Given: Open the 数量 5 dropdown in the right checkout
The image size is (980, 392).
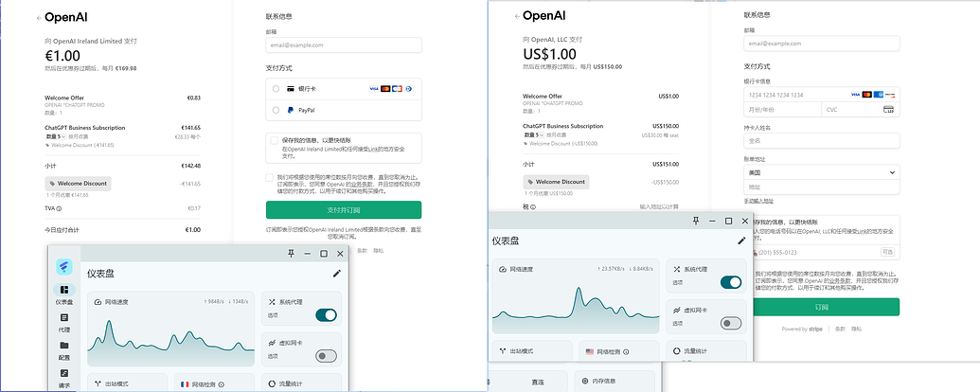Looking at the screenshot, I should pyautogui.click(x=533, y=134).
